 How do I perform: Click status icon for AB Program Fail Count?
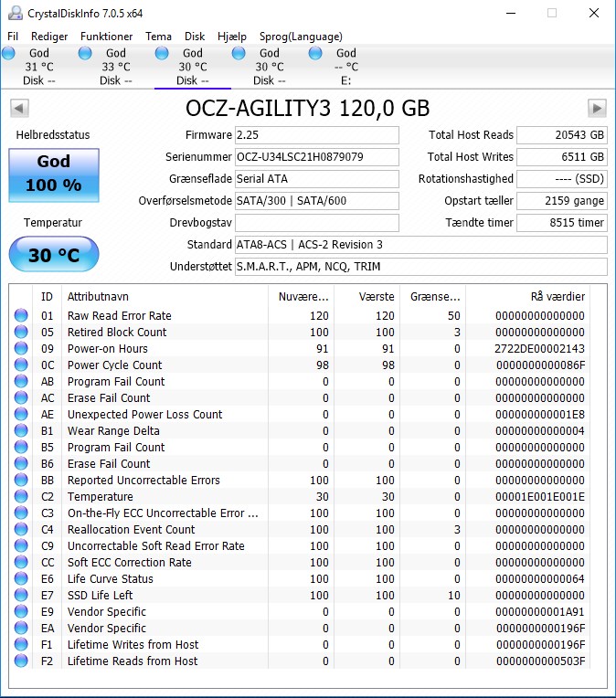(21, 381)
